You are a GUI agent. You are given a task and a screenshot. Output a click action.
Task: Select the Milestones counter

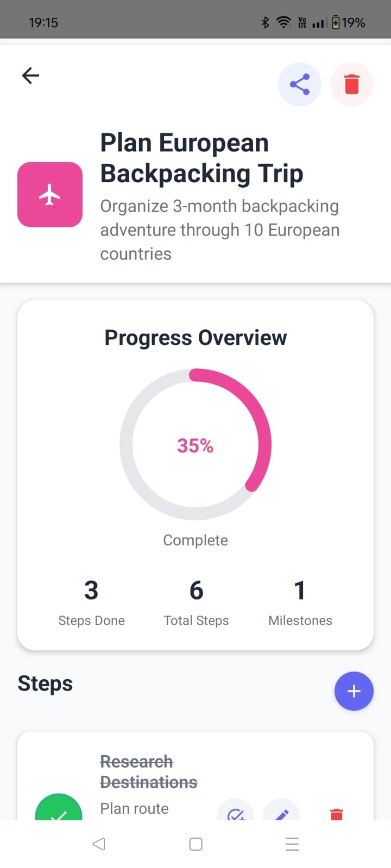pyautogui.click(x=300, y=602)
